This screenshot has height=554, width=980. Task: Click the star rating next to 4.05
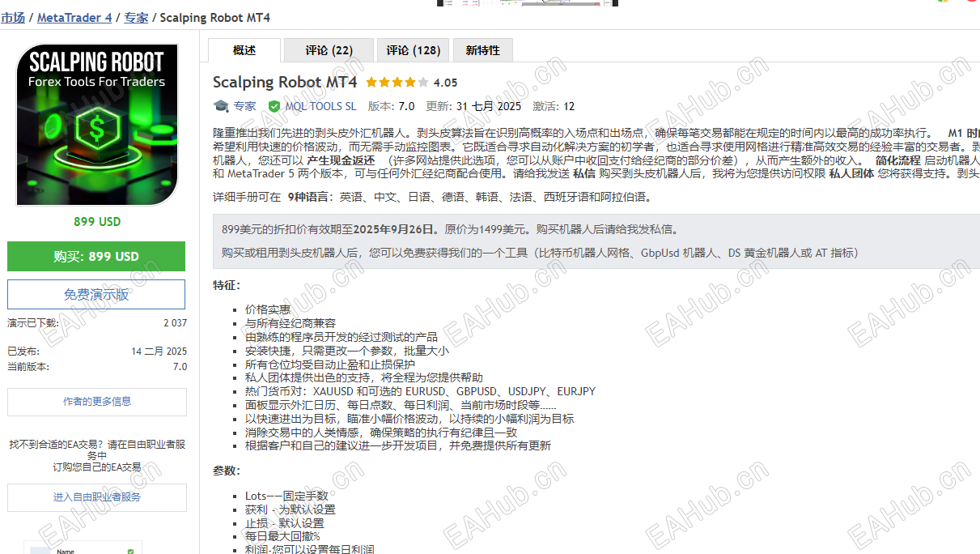tap(397, 83)
